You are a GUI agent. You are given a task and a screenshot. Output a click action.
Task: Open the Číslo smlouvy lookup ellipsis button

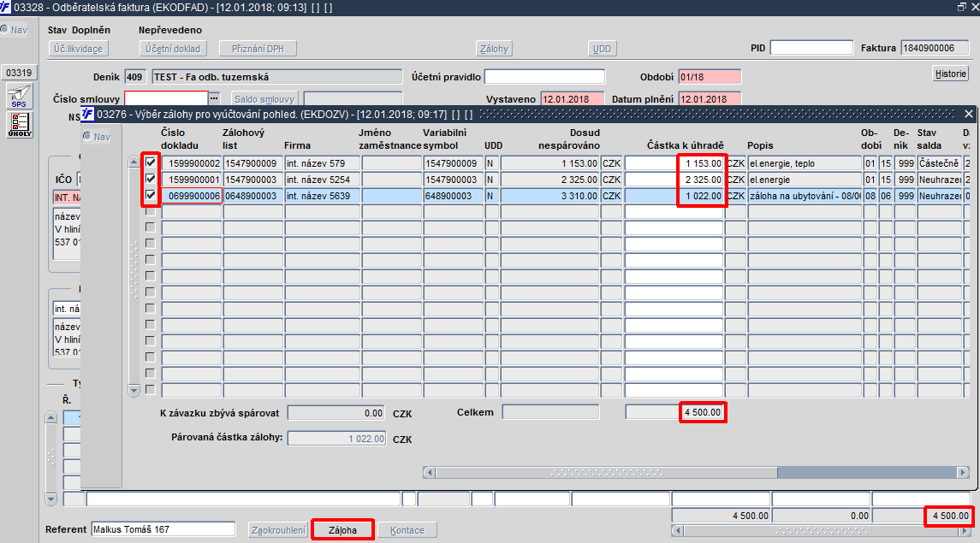pyautogui.click(x=214, y=98)
